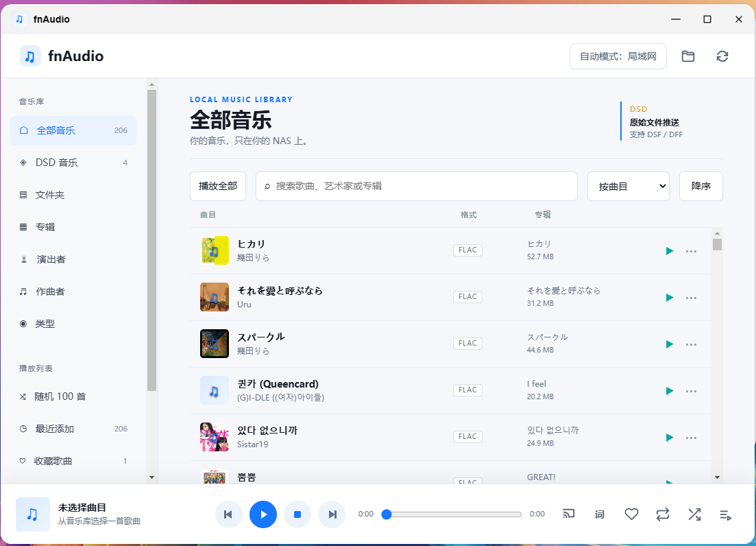Click the 播放全部 button
Viewport: 756px width, 546px height.
pyautogui.click(x=218, y=186)
